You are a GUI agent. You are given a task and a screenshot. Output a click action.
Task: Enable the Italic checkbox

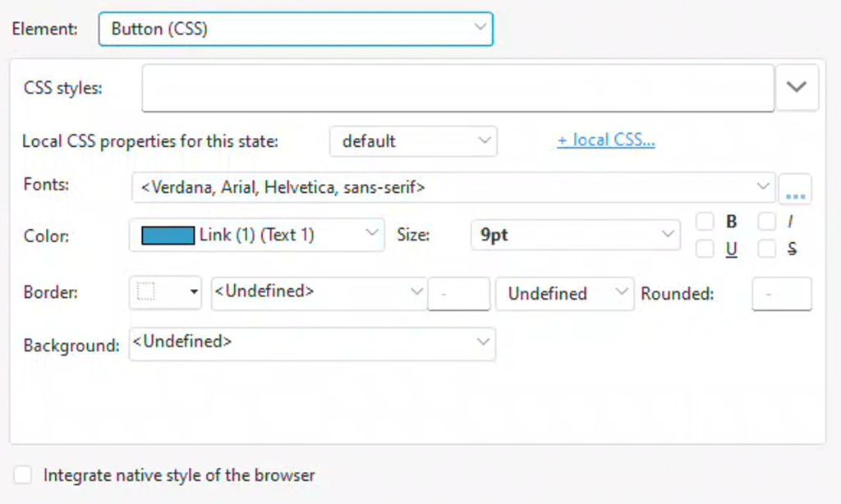click(x=766, y=222)
